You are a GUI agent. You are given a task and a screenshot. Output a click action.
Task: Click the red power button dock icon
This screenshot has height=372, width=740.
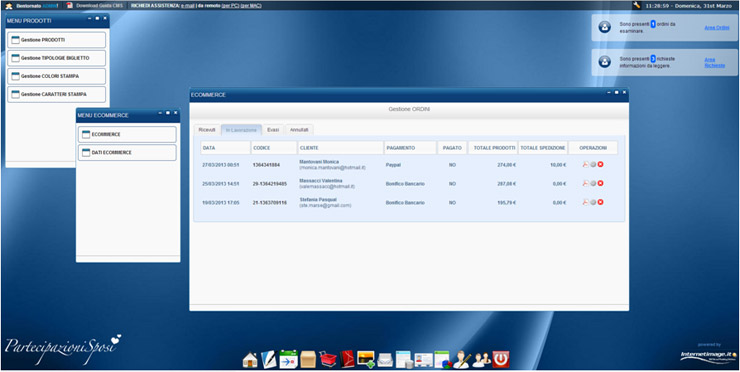coord(501,359)
